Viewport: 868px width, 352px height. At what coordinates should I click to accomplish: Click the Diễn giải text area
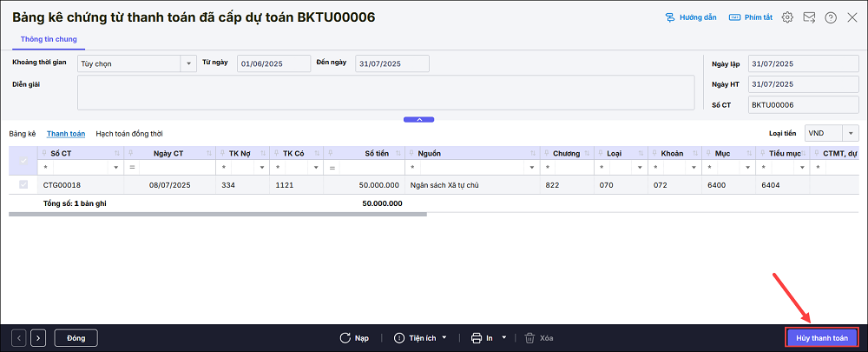pyautogui.click(x=386, y=93)
